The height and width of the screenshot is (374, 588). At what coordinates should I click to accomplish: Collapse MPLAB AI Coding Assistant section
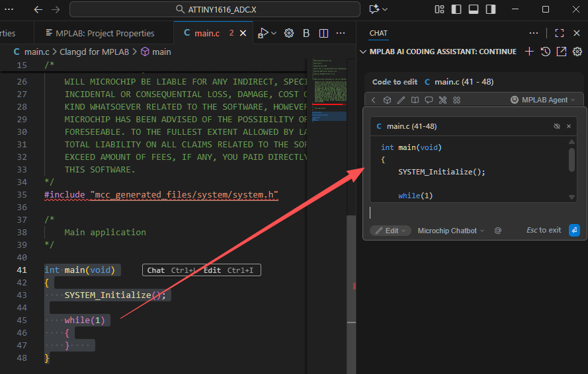(x=363, y=52)
